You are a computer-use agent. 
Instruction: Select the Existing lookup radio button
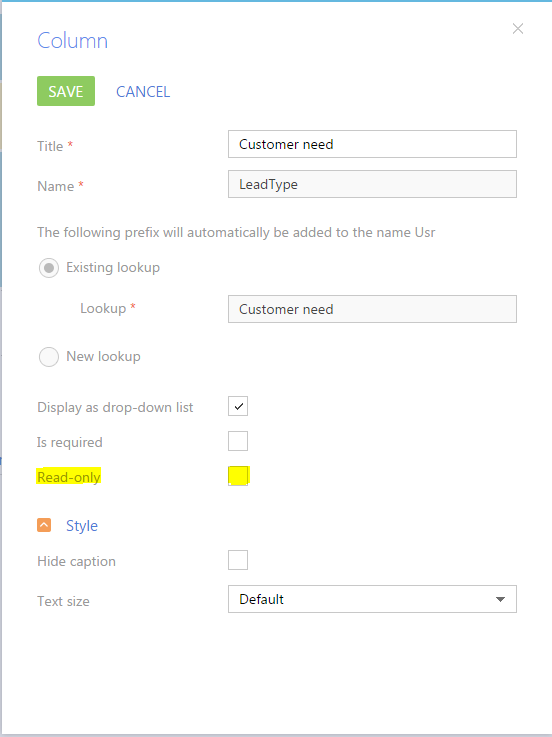(x=49, y=268)
